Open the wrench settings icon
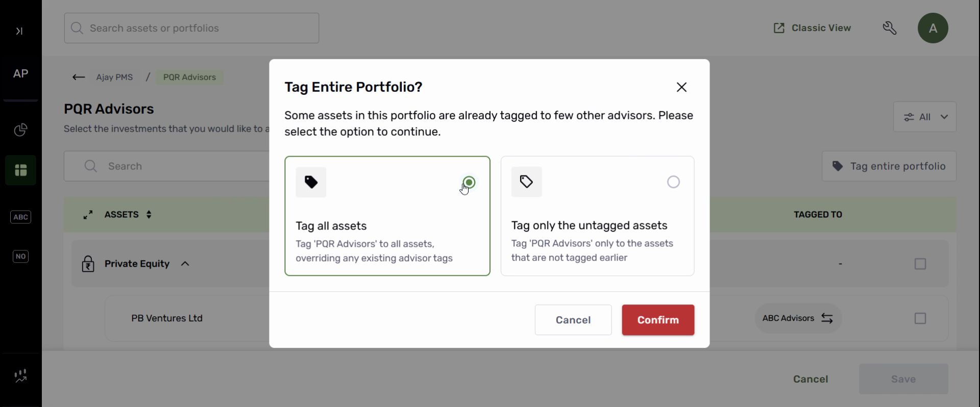 click(890, 28)
